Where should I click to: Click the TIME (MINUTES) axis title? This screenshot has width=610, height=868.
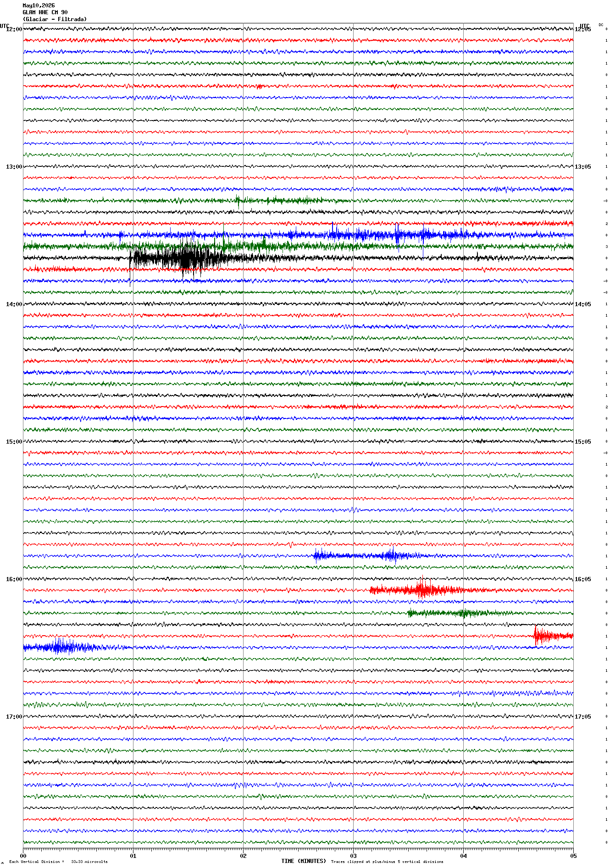[304, 861]
